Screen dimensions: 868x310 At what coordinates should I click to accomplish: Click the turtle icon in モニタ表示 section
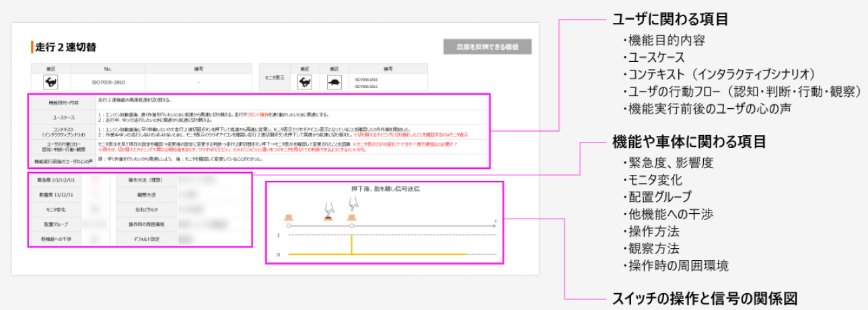[x=334, y=83]
